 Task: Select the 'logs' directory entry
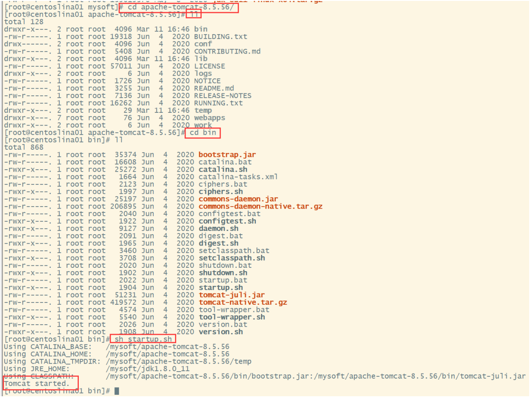203,73
